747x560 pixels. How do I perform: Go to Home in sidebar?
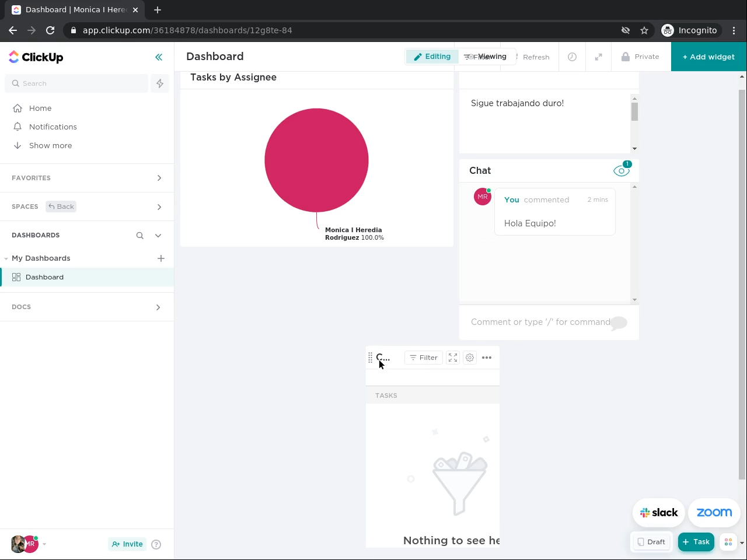[x=40, y=108]
